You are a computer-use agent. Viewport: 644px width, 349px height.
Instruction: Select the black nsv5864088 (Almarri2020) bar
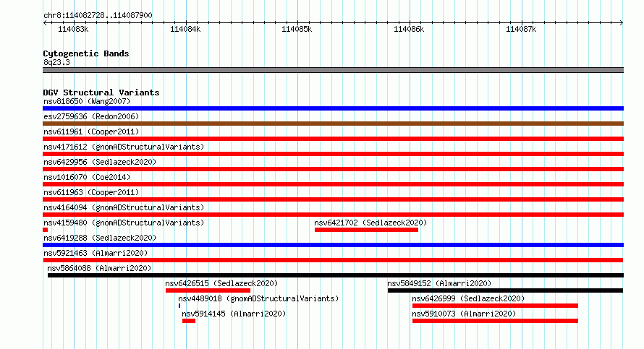(336, 275)
